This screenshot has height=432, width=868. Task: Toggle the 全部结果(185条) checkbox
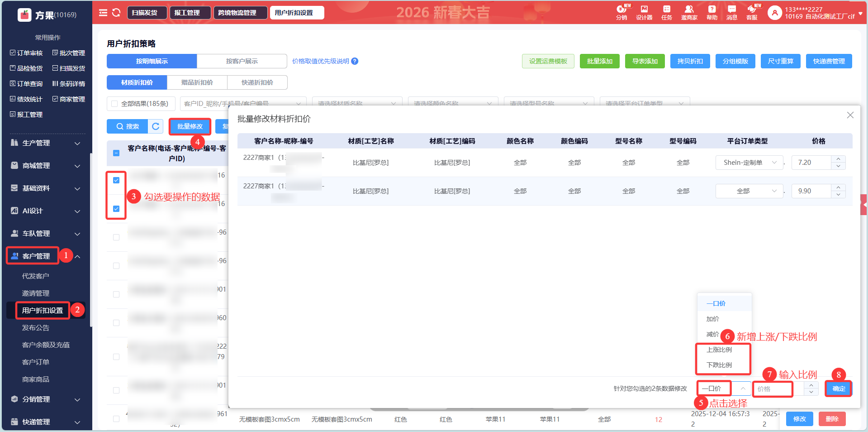click(x=114, y=104)
